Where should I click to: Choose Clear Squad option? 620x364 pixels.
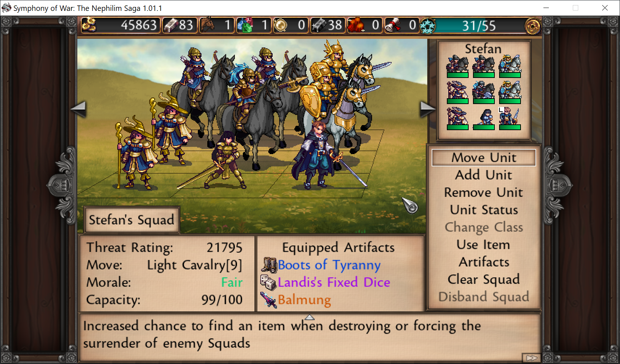pyautogui.click(x=484, y=280)
